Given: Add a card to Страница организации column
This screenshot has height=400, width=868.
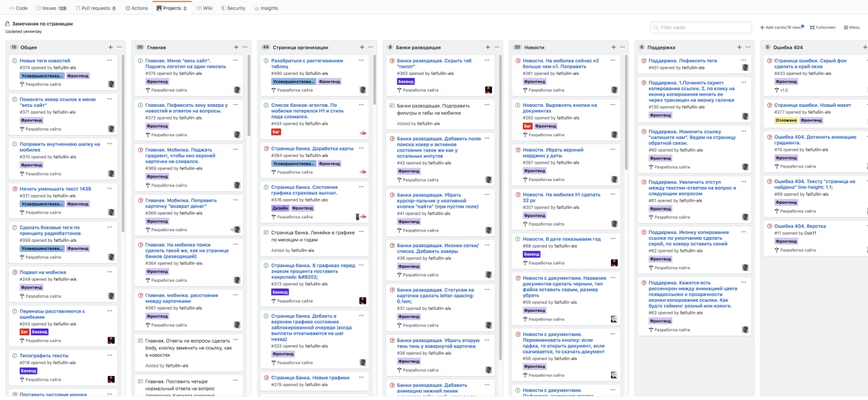Looking at the screenshot, I should 362,47.
